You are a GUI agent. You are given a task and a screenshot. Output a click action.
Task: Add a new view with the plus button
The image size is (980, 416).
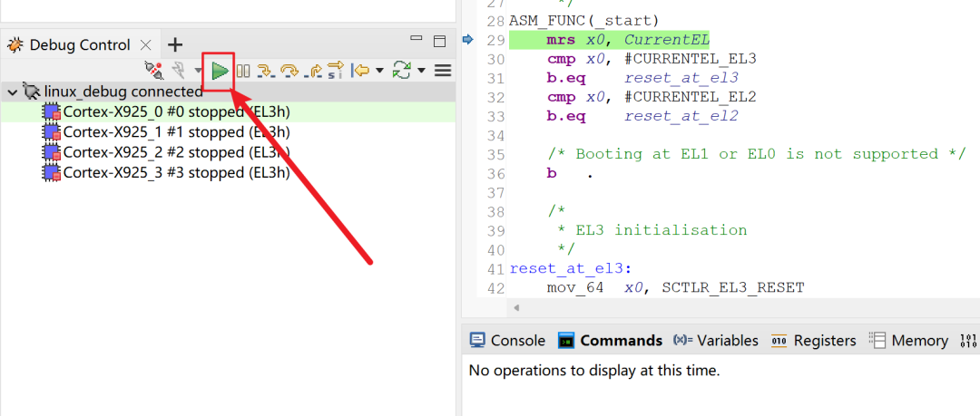pyautogui.click(x=175, y=44)
